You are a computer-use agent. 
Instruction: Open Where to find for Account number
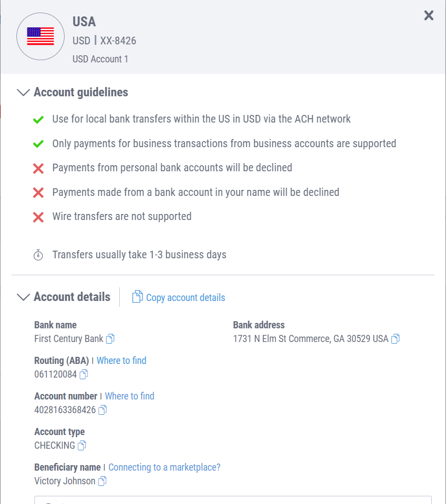(x=130, y=396)
